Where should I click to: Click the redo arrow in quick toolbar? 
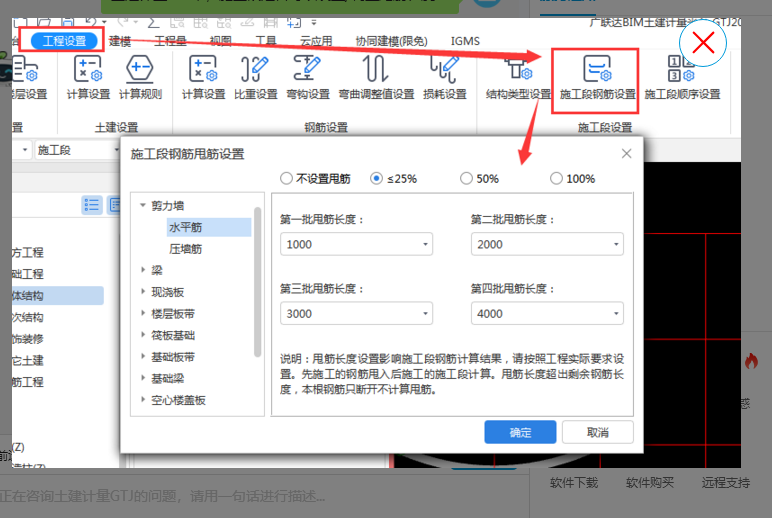click(123, 22)
